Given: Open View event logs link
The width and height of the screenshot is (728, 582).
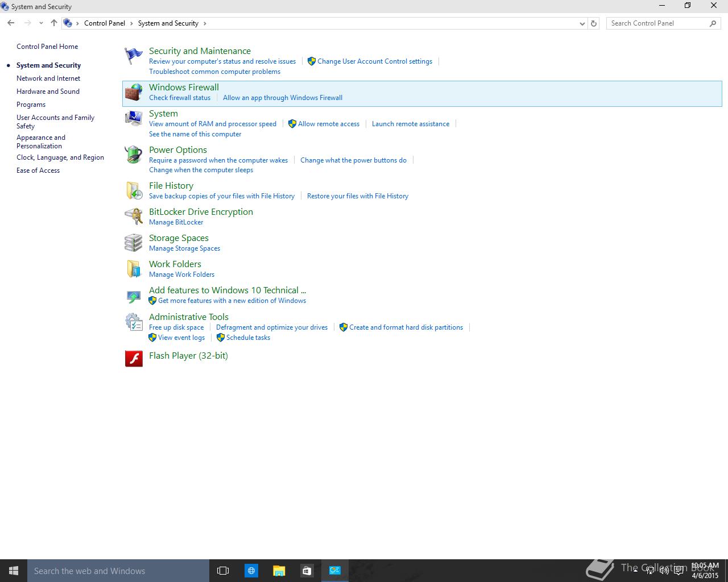Looking at the screenshot, I should pyautogui.click(x=181, y=338).
